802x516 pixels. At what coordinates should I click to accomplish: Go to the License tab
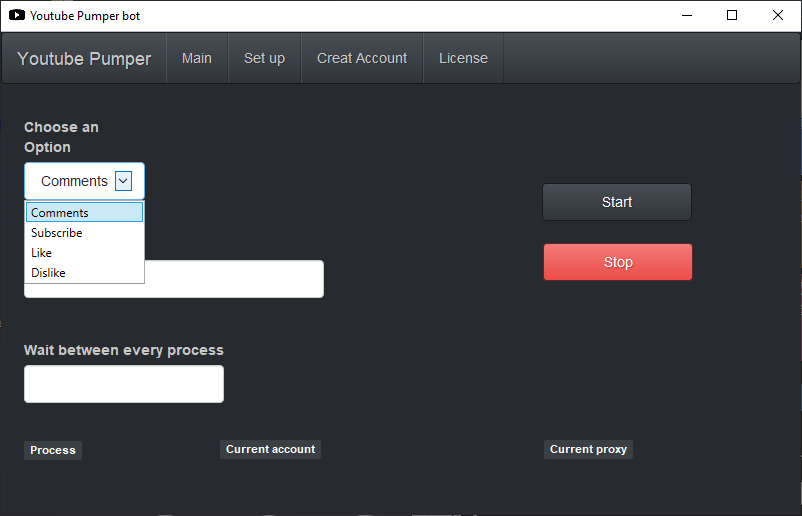[463, 58]
